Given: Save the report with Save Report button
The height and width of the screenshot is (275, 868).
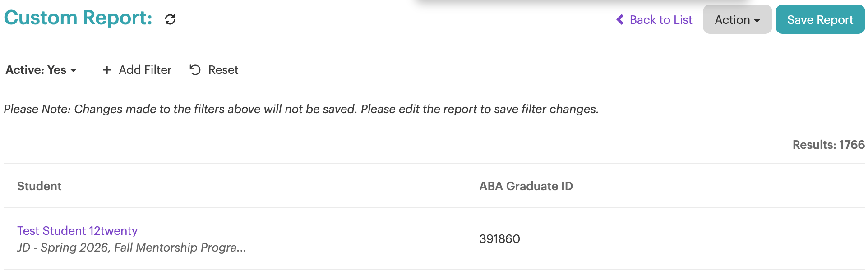Looking at the screenshot, I should pos(820,19).
